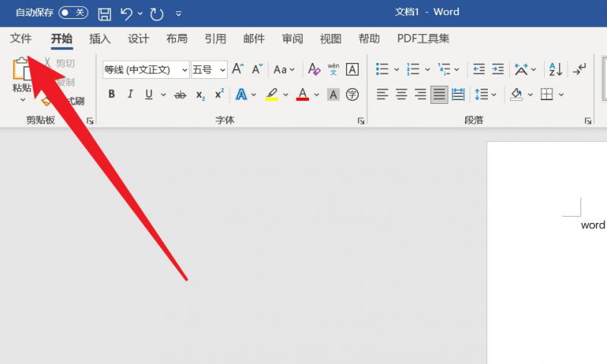Screen dimensions: 607x364
Task: Decrease font size with the smaller A icon
Action: point(257,69)
